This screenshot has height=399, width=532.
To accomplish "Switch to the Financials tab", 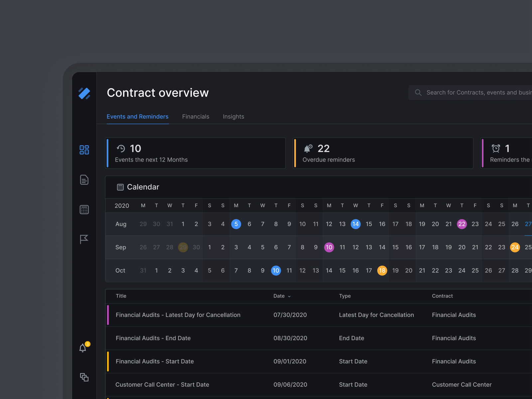I will (x=196, y=117).
